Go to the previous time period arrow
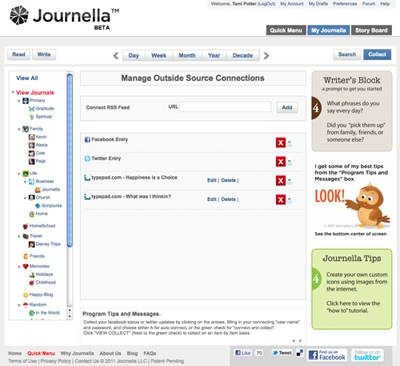Viewport: 400px width, 366px height. [116, 56]
